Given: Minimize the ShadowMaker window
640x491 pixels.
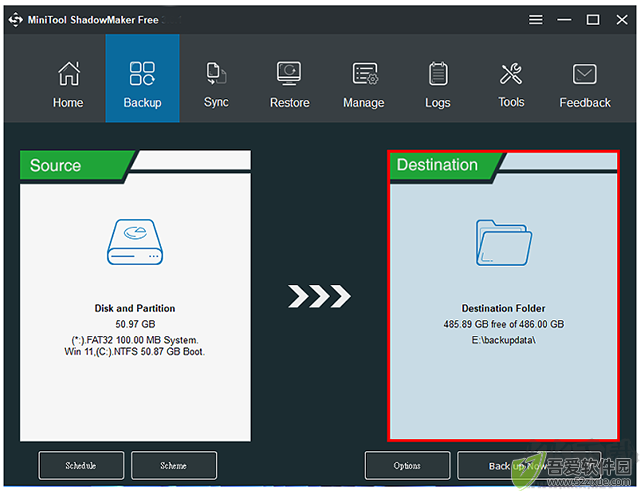Looking at the screenshot, I should pyautogui.click(x=564, y=20).
